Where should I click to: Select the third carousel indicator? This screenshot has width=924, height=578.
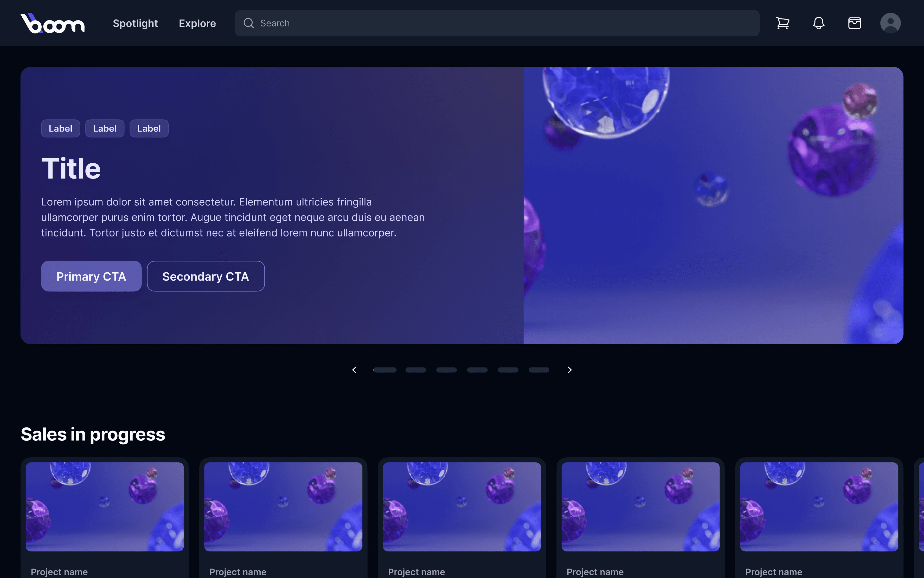tap(446, 370)
